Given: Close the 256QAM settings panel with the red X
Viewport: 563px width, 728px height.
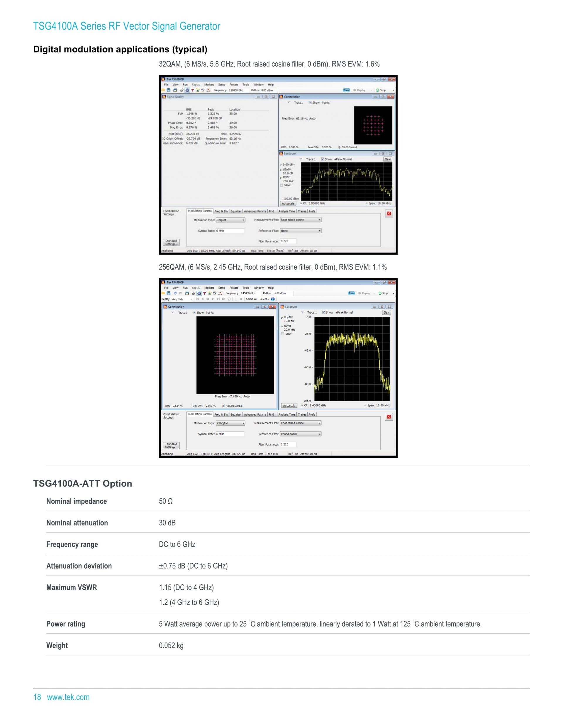Looking at the screenshot, I should [389, 417].
